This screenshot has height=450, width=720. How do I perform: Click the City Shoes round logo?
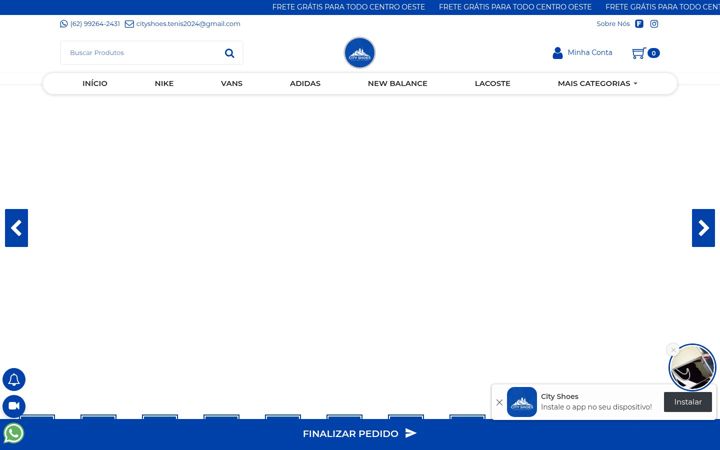360,53
